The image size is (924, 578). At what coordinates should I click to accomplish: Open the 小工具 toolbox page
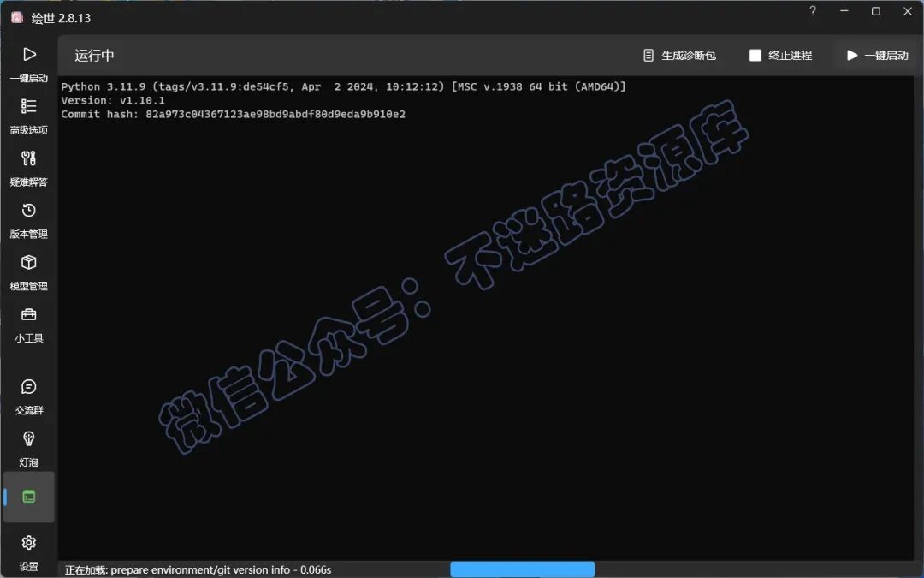tap(29, 324)
